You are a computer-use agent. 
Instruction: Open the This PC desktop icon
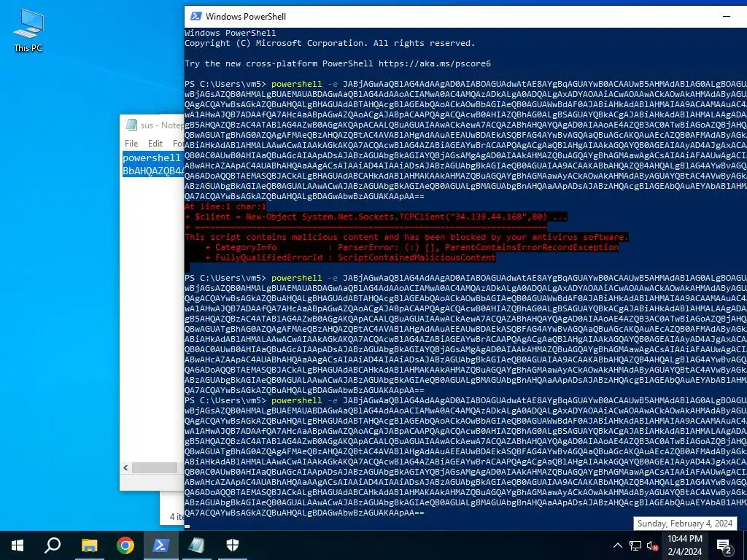click(x=28, y=31)
